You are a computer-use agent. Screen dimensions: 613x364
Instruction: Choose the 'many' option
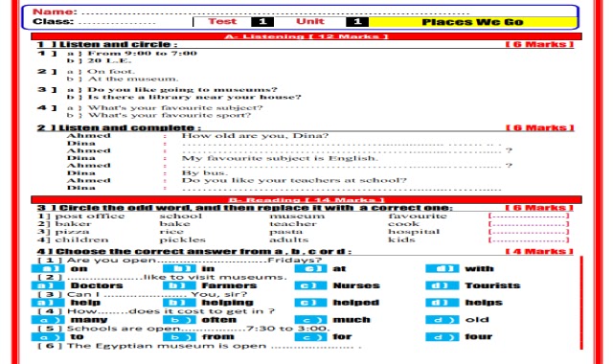pyautogui.click(x=89, y=320)
